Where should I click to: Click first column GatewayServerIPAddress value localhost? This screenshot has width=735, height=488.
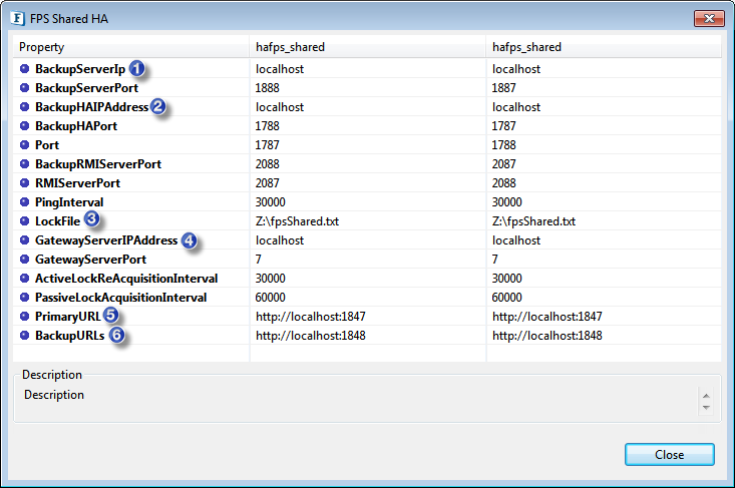click(280, 240)
